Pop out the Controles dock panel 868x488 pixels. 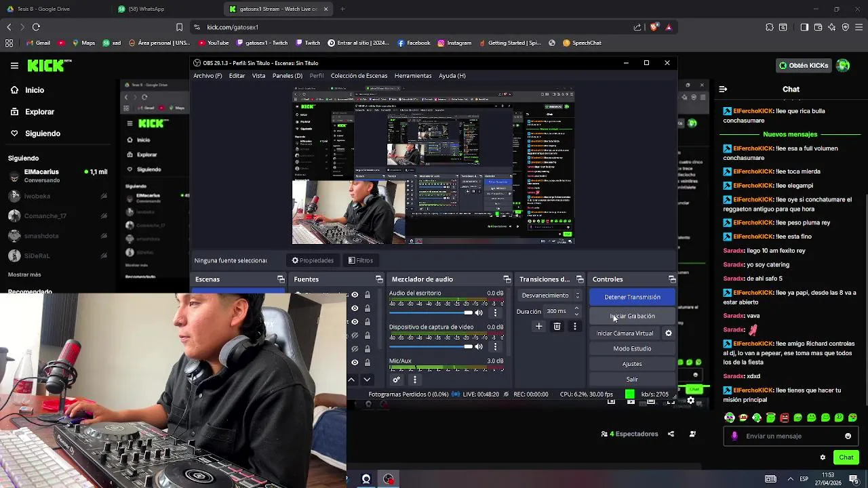[672, 279]
